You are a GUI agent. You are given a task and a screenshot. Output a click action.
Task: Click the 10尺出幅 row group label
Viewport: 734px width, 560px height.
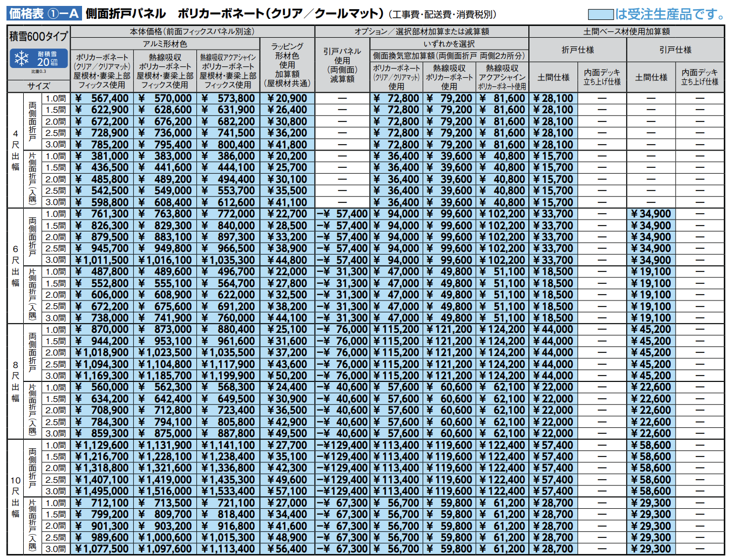click(x=16, y=497)
